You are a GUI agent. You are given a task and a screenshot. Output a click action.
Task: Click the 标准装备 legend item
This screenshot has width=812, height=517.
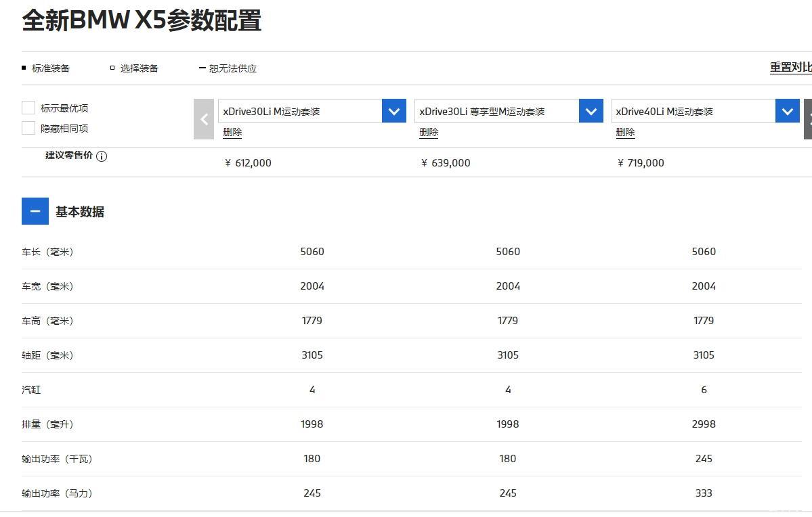(45, 68)
